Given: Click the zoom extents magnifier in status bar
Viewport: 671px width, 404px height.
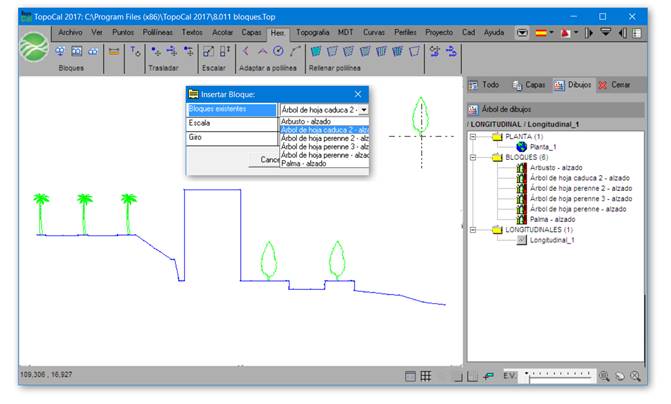Looking at the screenshot, I should [x=635, y=376].
